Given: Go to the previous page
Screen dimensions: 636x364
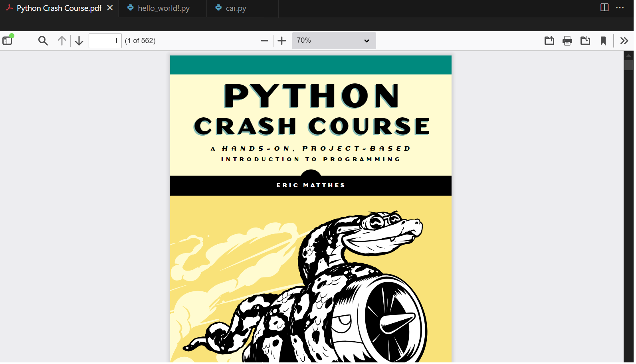Looking at the screenshot, I should click(x=62, y=41).
